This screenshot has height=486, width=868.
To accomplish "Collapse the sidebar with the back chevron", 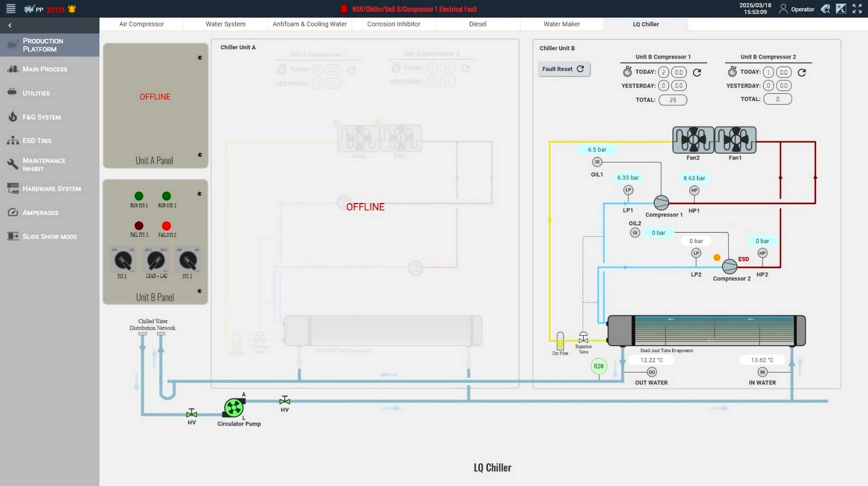I will click(x=10, y=25).
